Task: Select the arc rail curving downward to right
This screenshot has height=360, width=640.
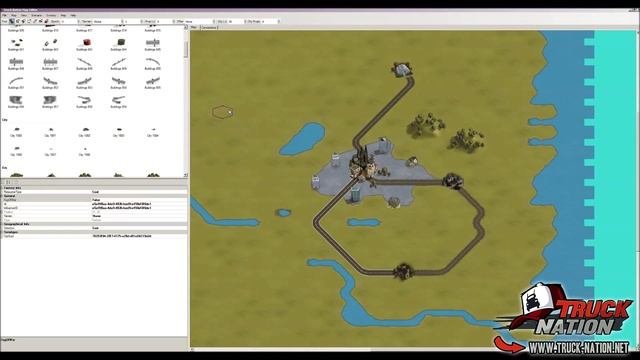Action: (x=153, y=62)
